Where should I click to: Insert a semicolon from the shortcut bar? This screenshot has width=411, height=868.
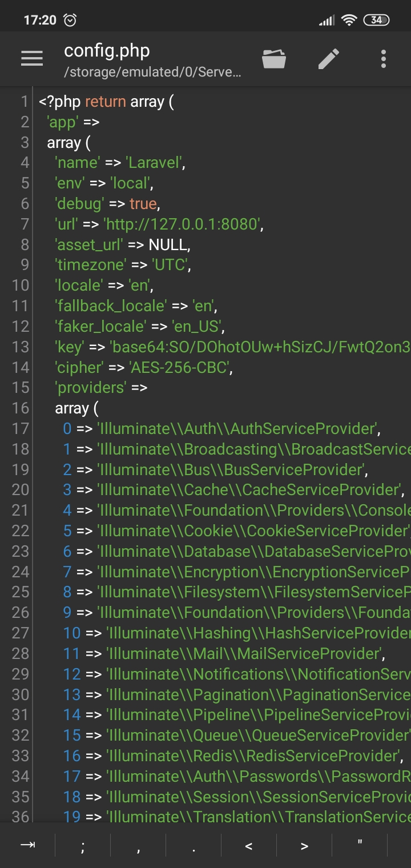[83, 845]
